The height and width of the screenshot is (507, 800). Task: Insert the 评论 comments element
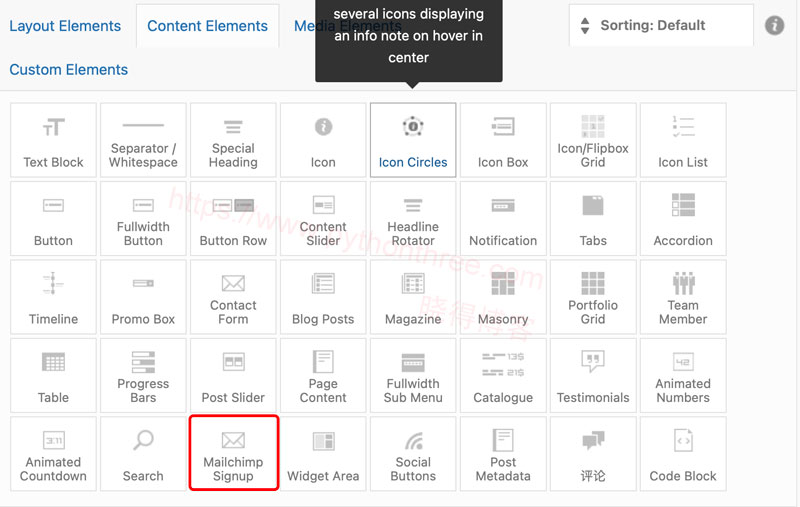[x=593, y=454]
